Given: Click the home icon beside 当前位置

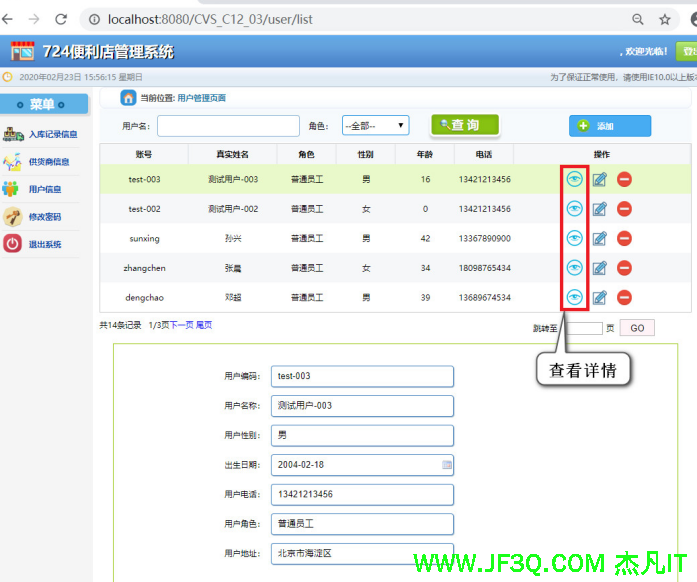Looking at the screenshot, I should (x=128, y=98).
